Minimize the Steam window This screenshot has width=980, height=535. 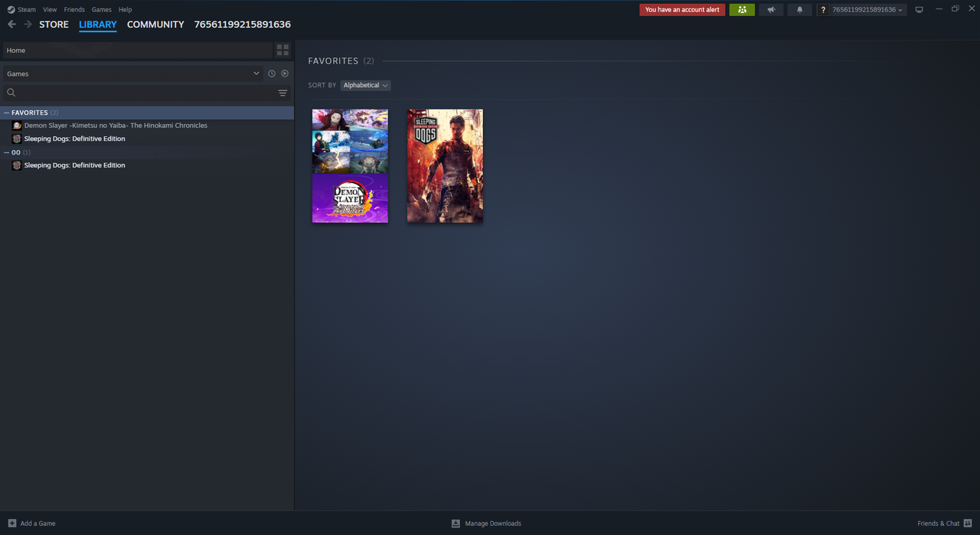pos(939,9)
